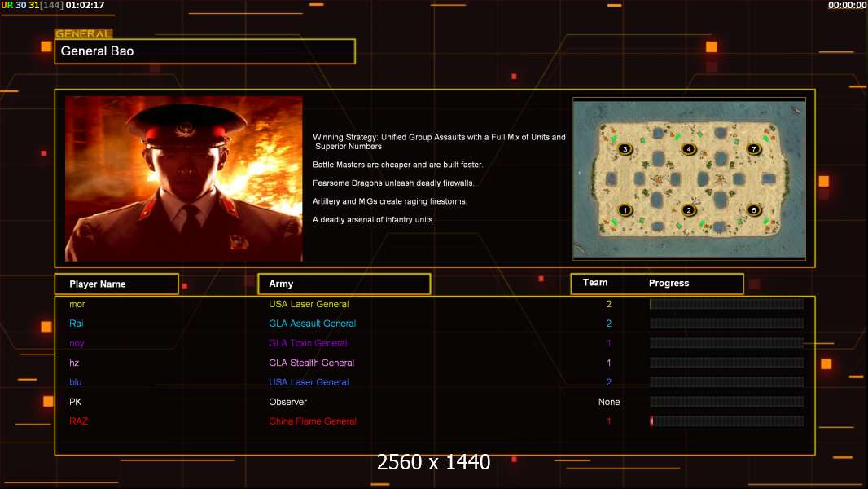Screen dimensions: 868x489
Task: Click 'Artillery and MiGs' text line
Action: click(x=390, y=201)
